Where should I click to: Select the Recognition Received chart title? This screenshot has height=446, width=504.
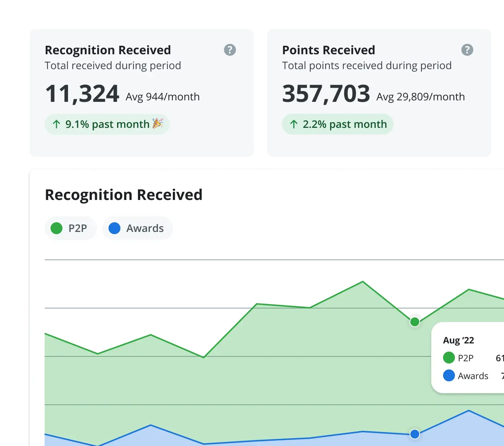(123, 195)
